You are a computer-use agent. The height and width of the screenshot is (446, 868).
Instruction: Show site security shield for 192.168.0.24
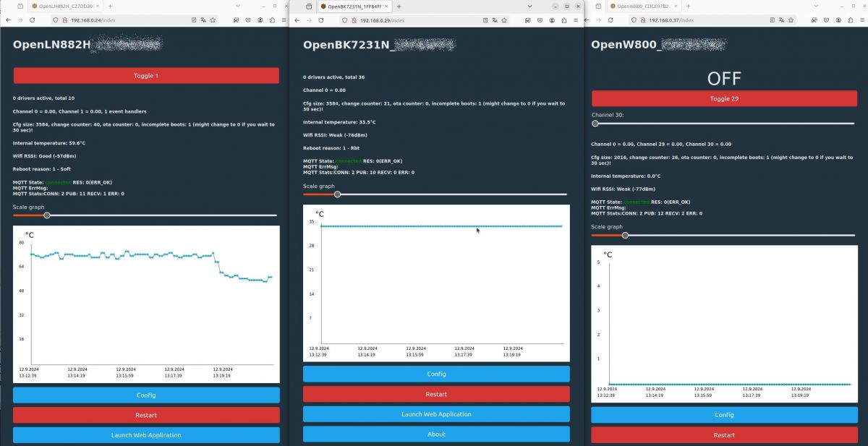pyautogui.click(x=56, y=20)
